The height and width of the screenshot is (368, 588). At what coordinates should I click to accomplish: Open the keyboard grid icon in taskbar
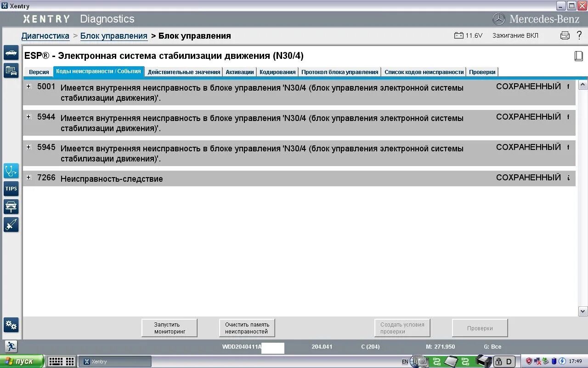62,362
